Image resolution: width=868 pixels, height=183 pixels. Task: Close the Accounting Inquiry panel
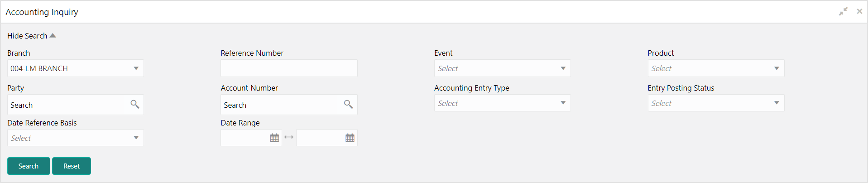tap(859, 11)
